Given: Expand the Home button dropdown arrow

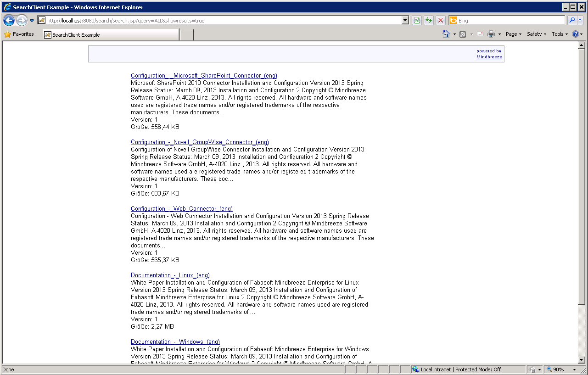Looking at the screenshot, I should [x=454, y=34].
